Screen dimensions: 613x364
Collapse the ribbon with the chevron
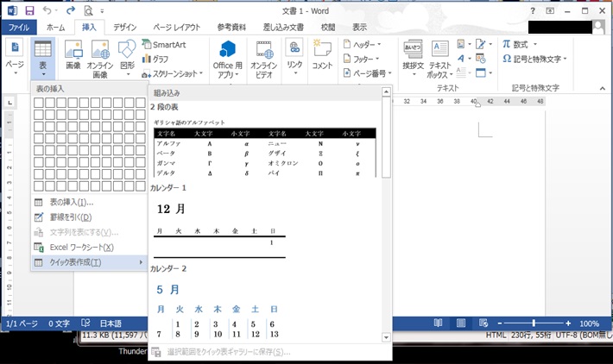point(603,89)
